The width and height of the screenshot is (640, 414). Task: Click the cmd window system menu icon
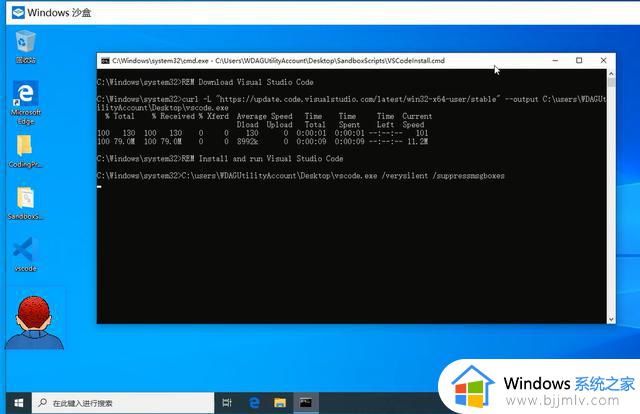point(105,61)
